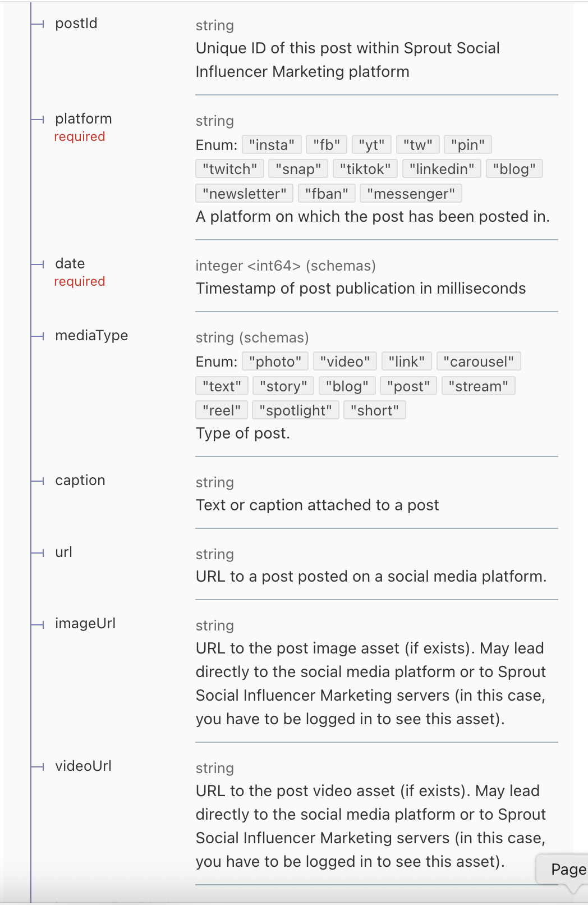This screenshot has width=588, height=905.
Task: Click the "insta" enum value tag
Action: click(x=272, y=145)
